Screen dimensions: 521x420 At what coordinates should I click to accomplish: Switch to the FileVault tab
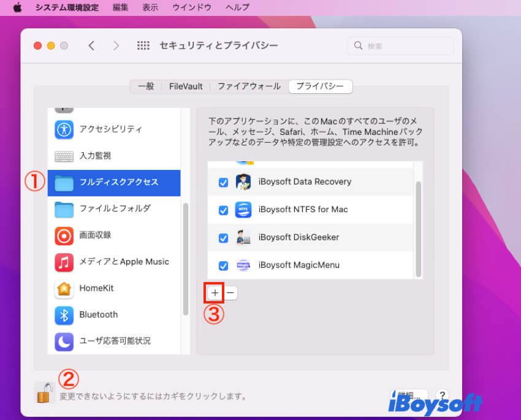coord(186,86)
